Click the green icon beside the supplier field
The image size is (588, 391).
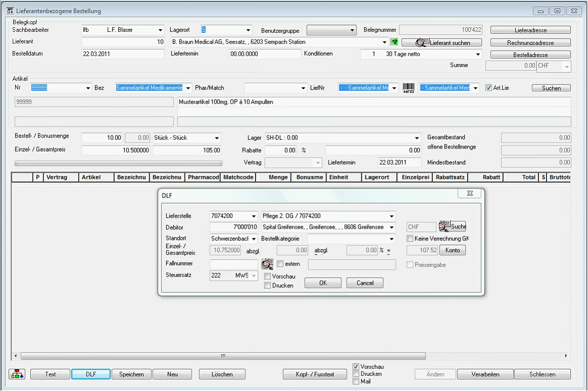click(x=394, y=42)
